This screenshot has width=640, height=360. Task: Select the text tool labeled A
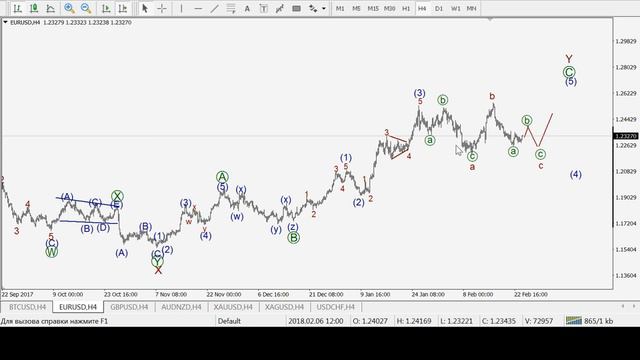(x=247, y=8)
